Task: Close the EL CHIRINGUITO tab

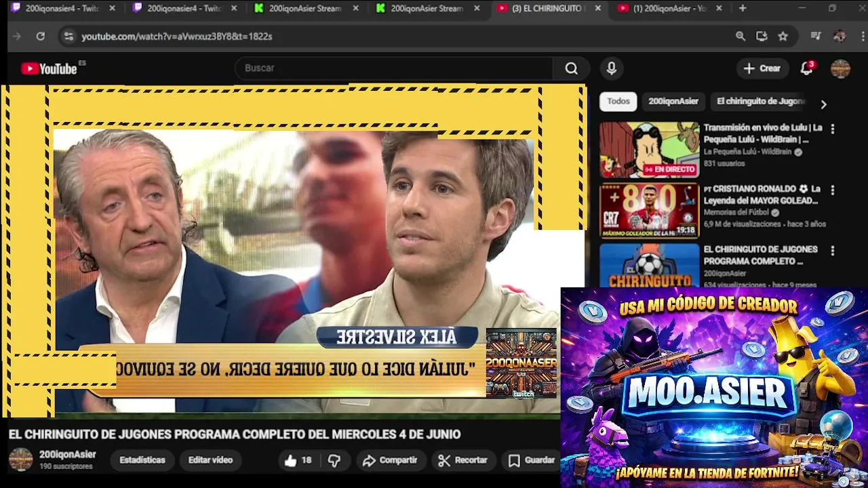Action: coord(597,8)
